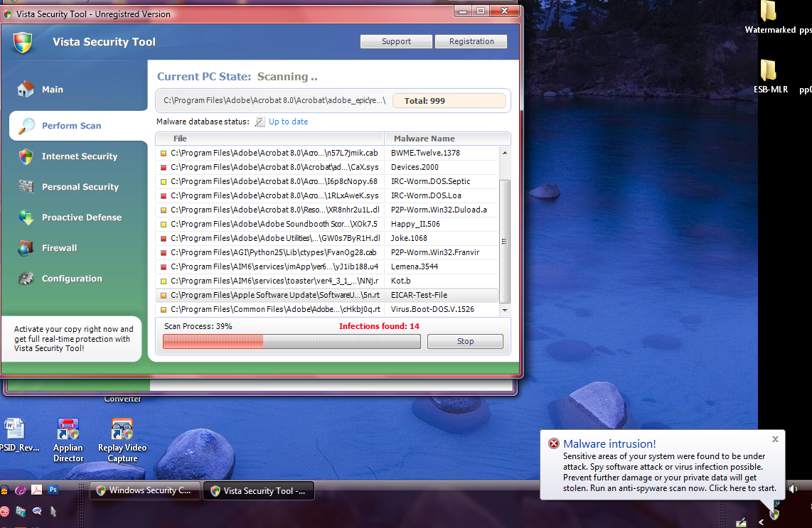
Task: Open the Configuration section
Action: click(72, 279)
